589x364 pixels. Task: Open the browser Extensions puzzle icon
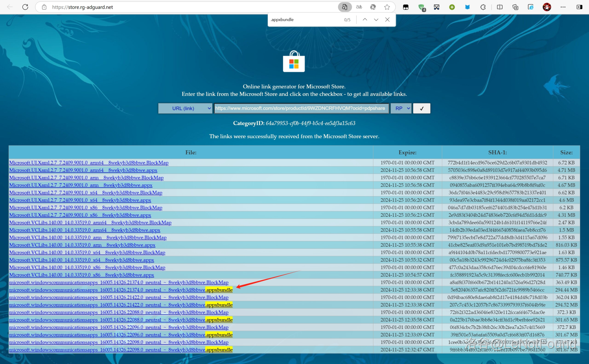click(x=483, y=7)
